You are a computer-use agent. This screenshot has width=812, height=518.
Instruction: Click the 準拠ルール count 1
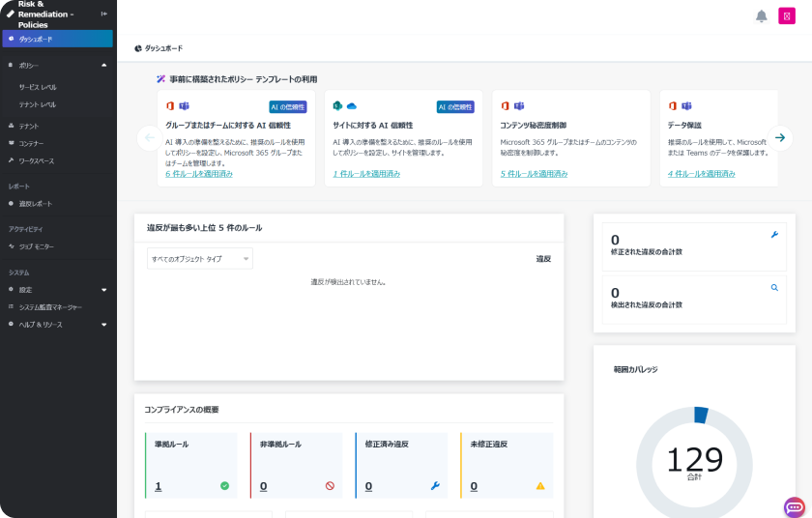pos(158,486)
